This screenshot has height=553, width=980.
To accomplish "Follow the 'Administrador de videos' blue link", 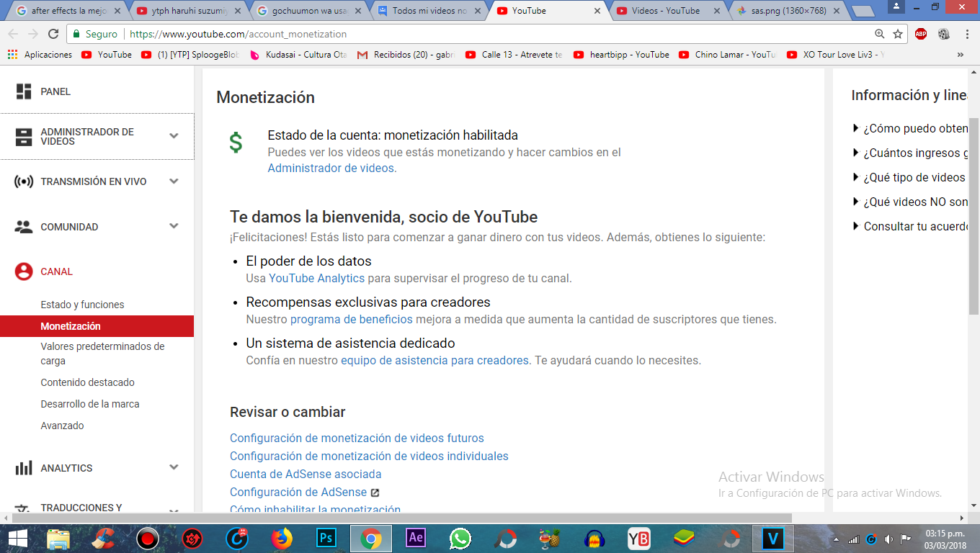I will (331, 168).
